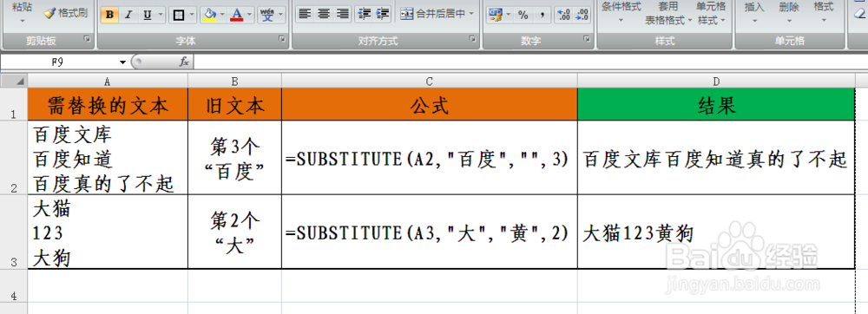868x314 pixels.
Task: Click inside the formula bar
Action: click(530, 62)
